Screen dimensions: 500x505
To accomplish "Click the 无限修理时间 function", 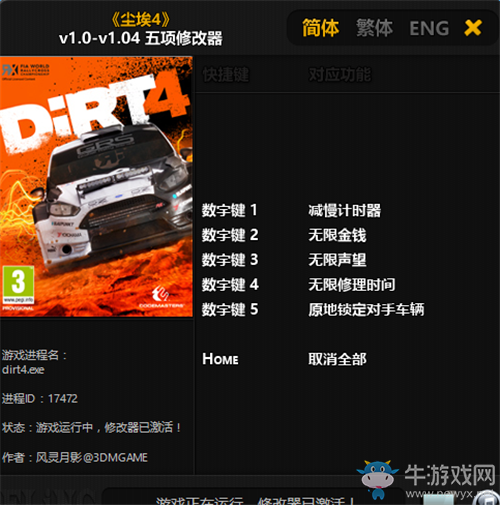I will click(352, 285).
